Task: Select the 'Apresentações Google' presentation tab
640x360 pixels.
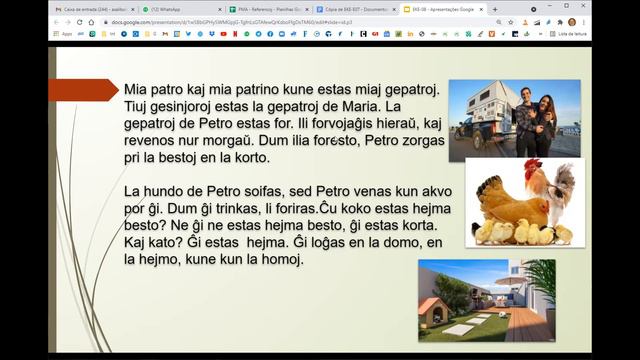Action: (443, 9)
